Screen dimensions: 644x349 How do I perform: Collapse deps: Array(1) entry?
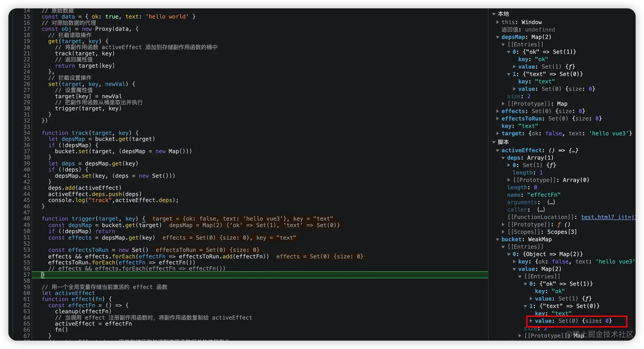click(503, 158)
